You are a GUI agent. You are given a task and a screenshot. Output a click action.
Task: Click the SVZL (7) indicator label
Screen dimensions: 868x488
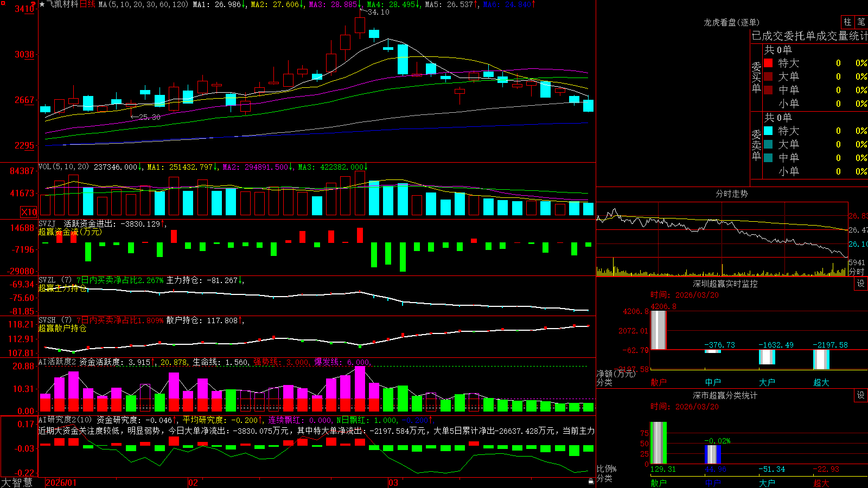point(55,280)
